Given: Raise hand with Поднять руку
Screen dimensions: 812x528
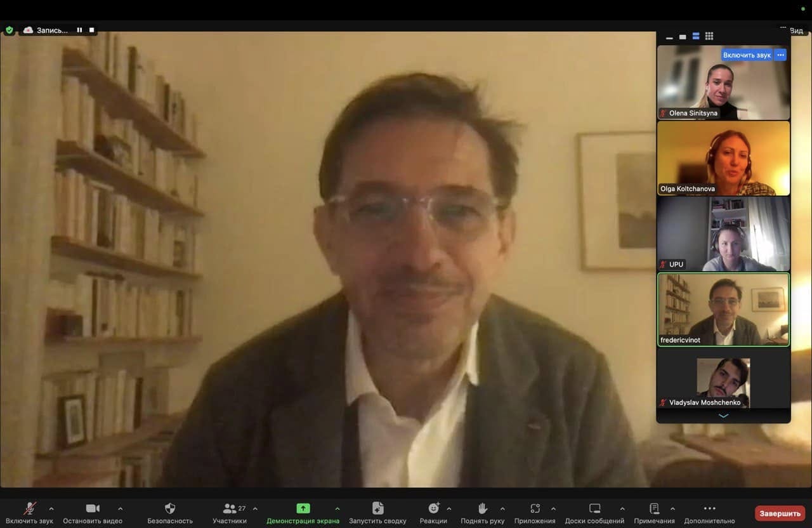Looking at the screenshot, I should [482, 508].
